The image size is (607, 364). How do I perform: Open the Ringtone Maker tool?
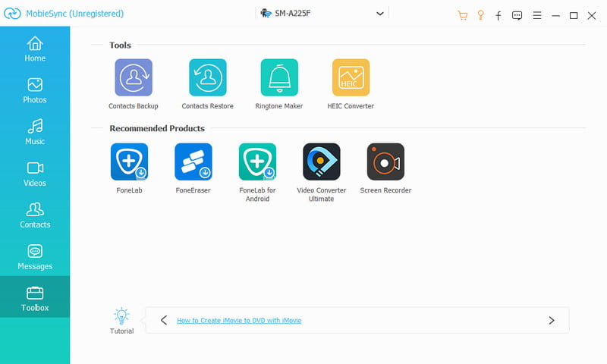pos(279,77)
